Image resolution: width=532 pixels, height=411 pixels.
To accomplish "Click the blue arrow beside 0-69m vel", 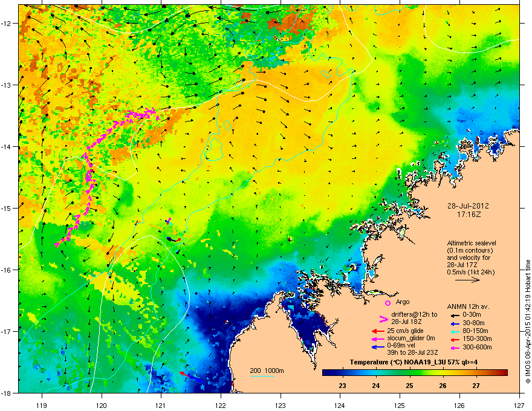I will tap(378, 347).
